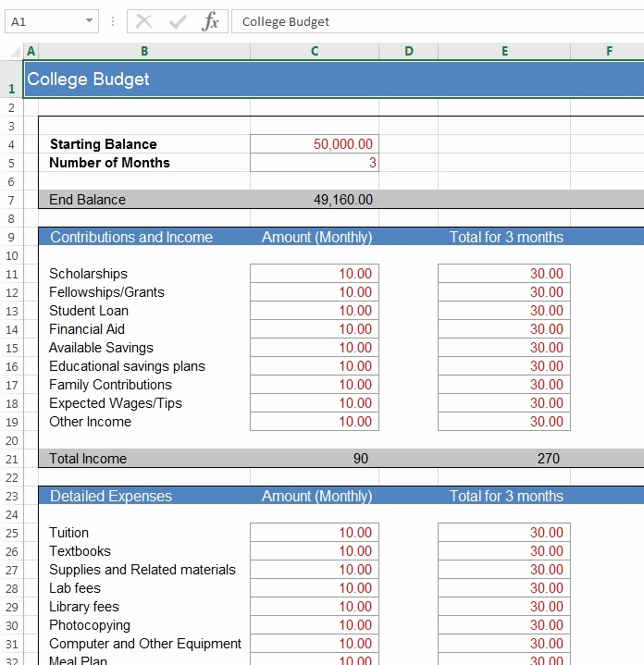The width and height of the screenshot is (644, 665).
Task: Select column F header
Action: coord(608,51)
